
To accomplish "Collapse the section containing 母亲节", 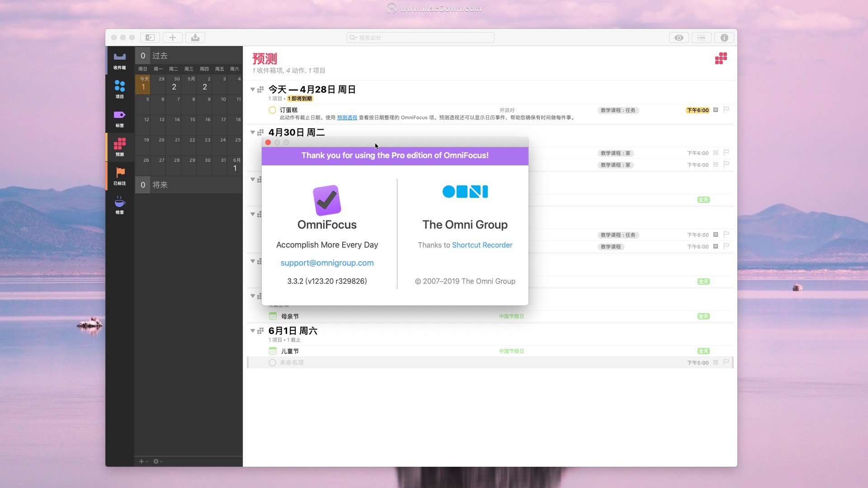I will [253, 296].
